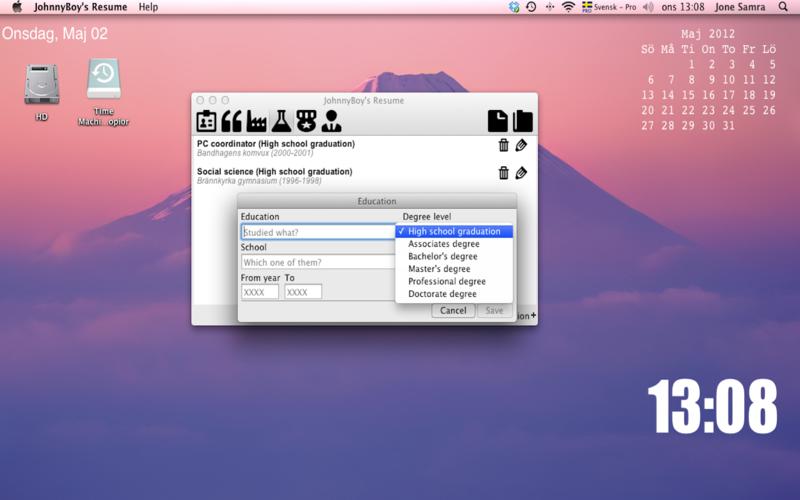
Task: Open the person silhouette toolbar icon
Action: (x=331, y=121)
